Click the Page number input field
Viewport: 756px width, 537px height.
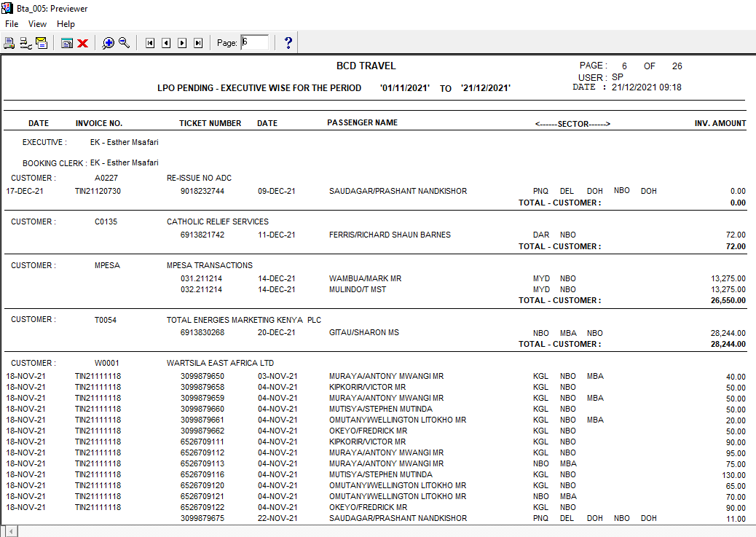click(x=255, y=42)
